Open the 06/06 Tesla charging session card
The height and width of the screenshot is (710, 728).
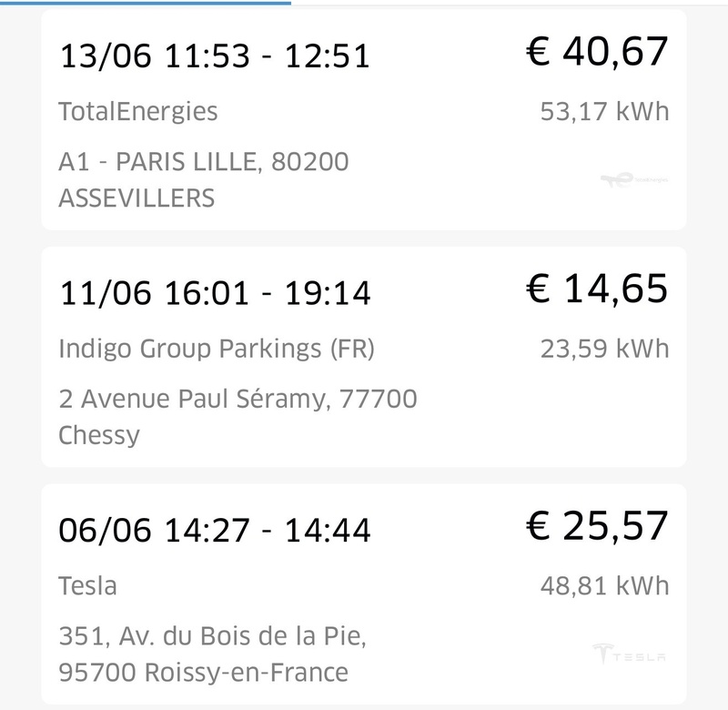(363, 593)
